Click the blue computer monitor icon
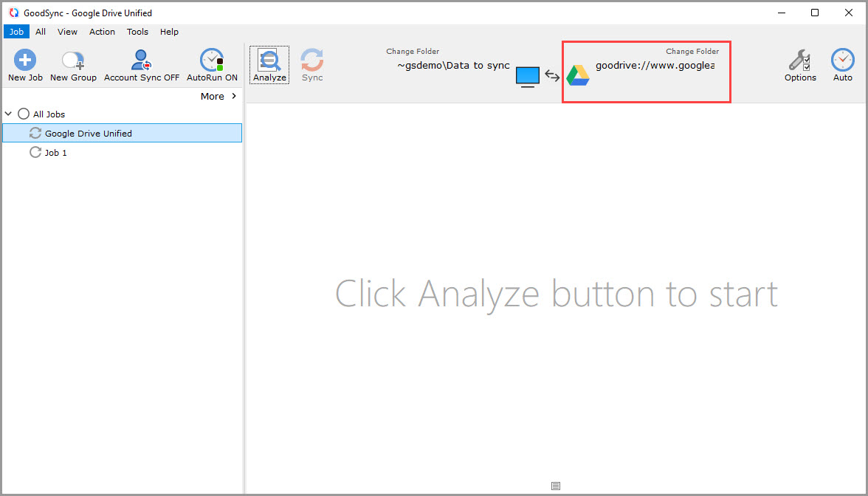 pos(528,77)
